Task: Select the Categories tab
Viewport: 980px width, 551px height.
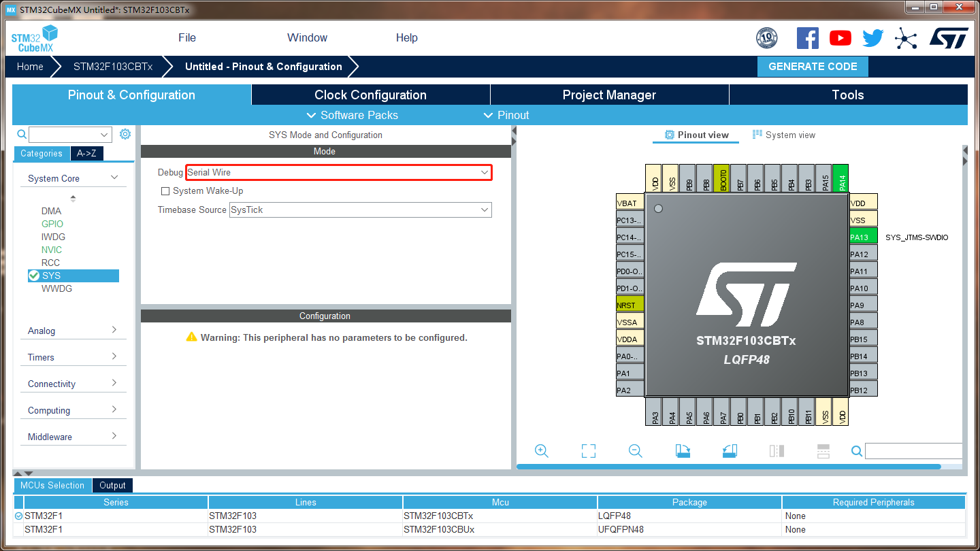Action: [x=42, y=153]
